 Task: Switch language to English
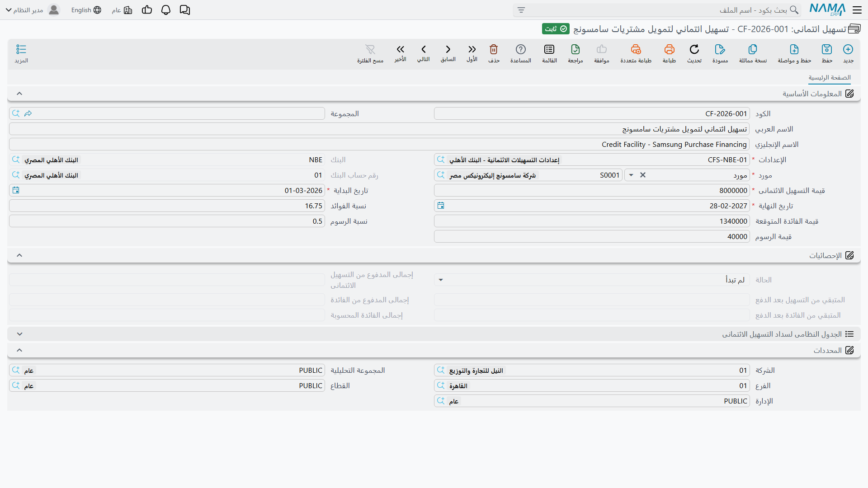(86, 10)
